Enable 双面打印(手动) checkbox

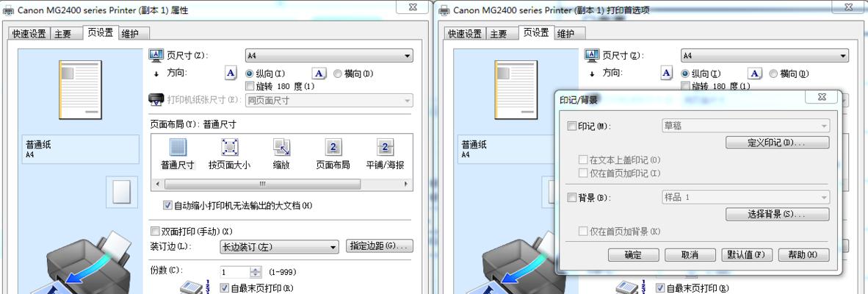(155, 232)
